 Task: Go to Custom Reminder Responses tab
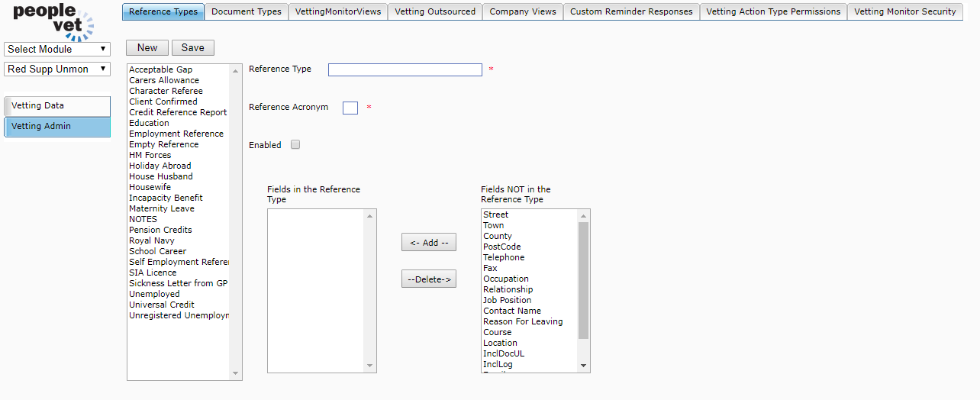pyautogui.click(x=631, y=11)
